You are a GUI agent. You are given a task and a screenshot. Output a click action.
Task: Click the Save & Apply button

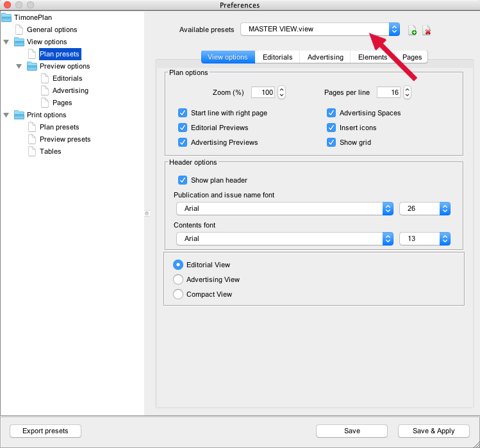pyautogui.click(x=433, y=431)
